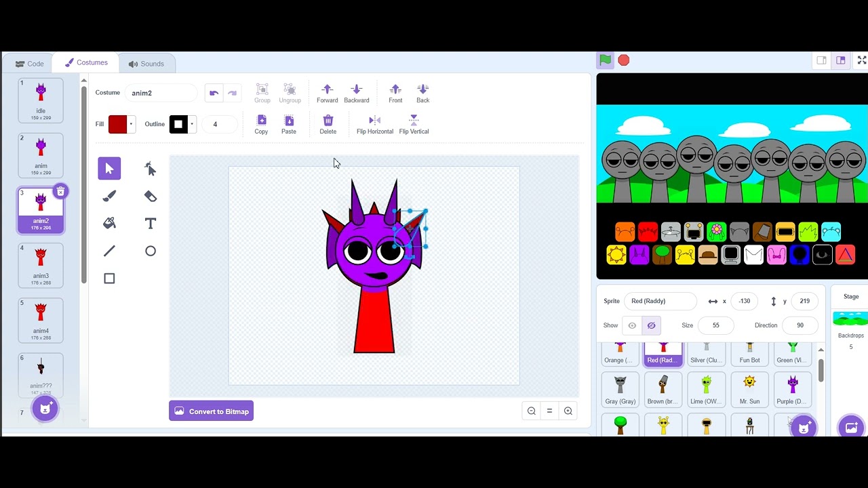The width and height of the screenshot is (868, 488).
Task: Show the sprite with eye toggle
Action: point(632,325)
